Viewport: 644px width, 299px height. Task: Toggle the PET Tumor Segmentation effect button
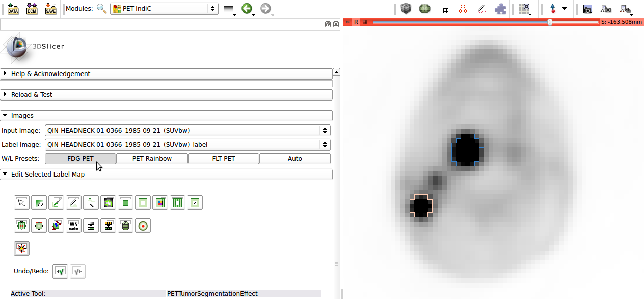coord(21,248)
